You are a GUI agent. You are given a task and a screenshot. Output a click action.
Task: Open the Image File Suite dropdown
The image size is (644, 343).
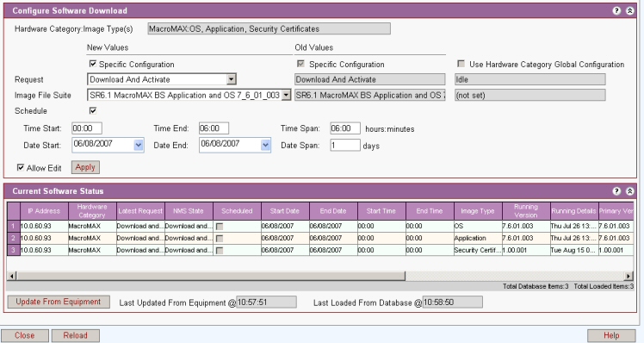pos(286,95)
